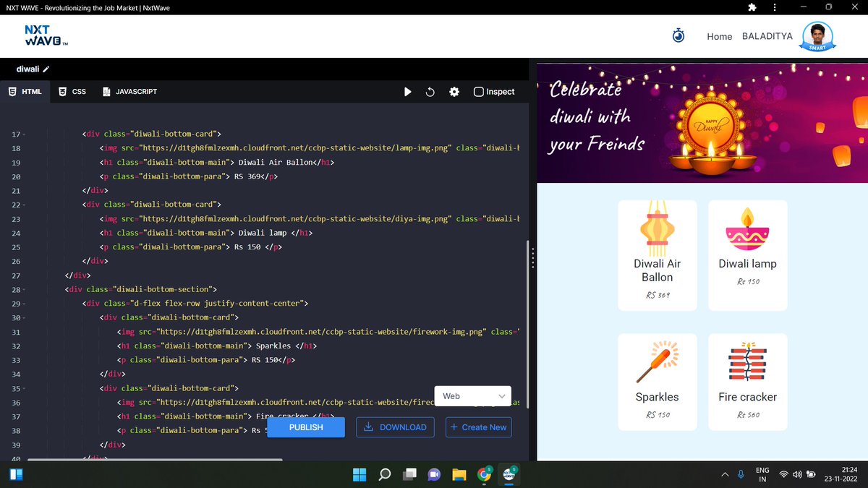This screenshot has width=868, height=488.
Task: Click the editor horizontal scrollbar
Action: pyautogui.click(x=155, y=460)
